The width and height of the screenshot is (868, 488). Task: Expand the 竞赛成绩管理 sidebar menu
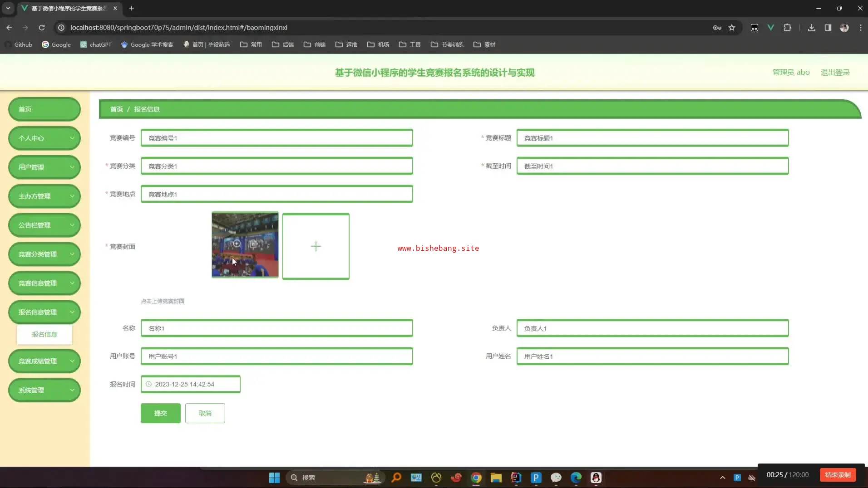pos(44,361)
